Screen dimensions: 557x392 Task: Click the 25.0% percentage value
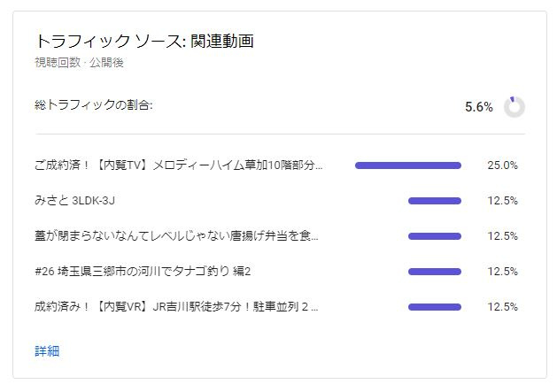pyautogui.click(x=502, y=165)
